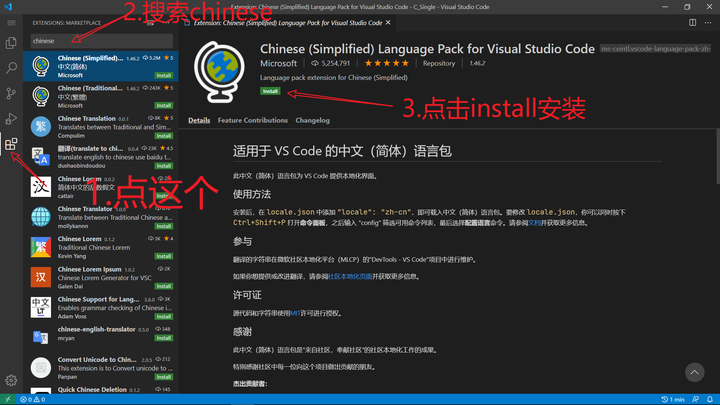
Task: Install the Chinese Lorem Ipsum extension
Action: [x=163, y=286]
